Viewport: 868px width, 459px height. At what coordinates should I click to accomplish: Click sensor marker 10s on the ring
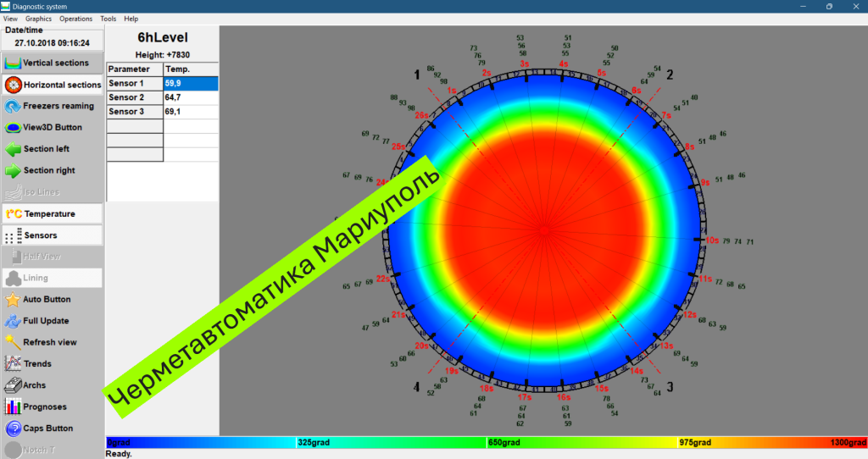(x=712, y=240)
